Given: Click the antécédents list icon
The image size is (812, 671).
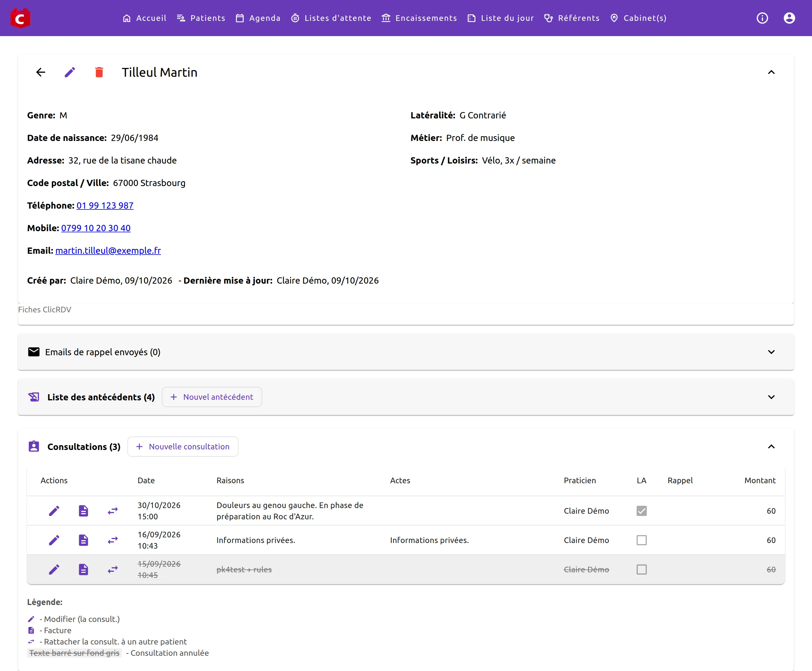Looking at the screenshot, I should point(34,397).
